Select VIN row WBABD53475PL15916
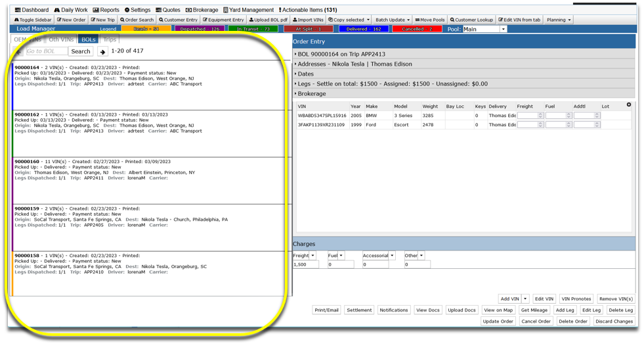Viewport: 644px width, 351px height. tap(464, 116)
